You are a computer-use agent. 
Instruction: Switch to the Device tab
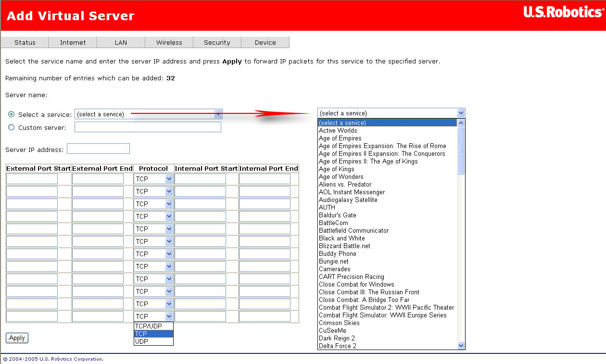(265, 42)
